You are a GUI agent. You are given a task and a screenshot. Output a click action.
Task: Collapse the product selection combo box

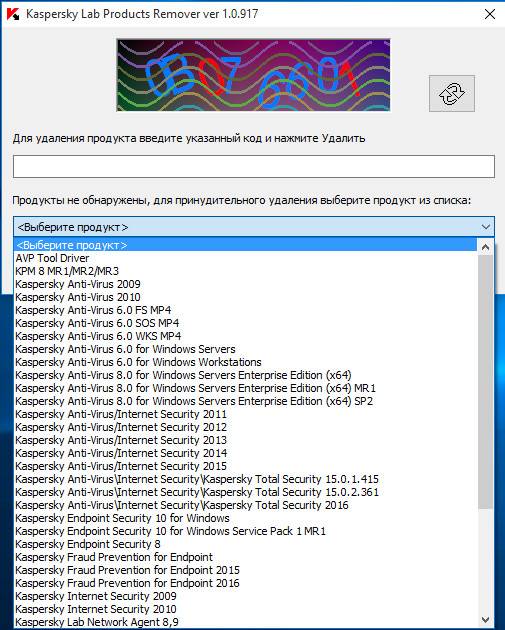(254, 227)
